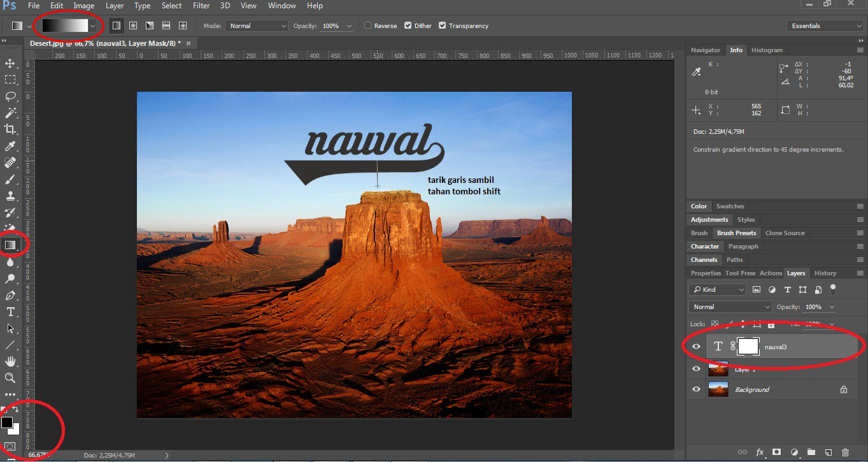Select the Gradient tool in the toolbar
This screenshot has width=868, height=462.
pyautogui.click(x=10, y=245)
